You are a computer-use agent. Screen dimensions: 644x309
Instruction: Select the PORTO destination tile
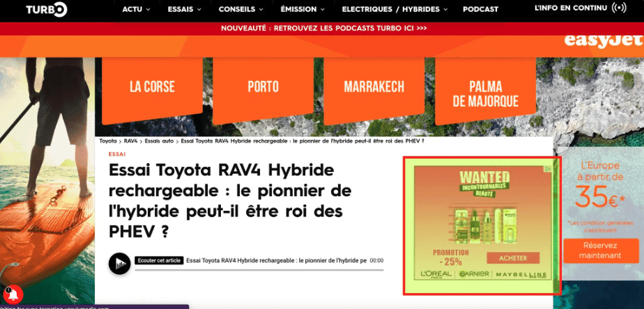[x=263, y=90]
